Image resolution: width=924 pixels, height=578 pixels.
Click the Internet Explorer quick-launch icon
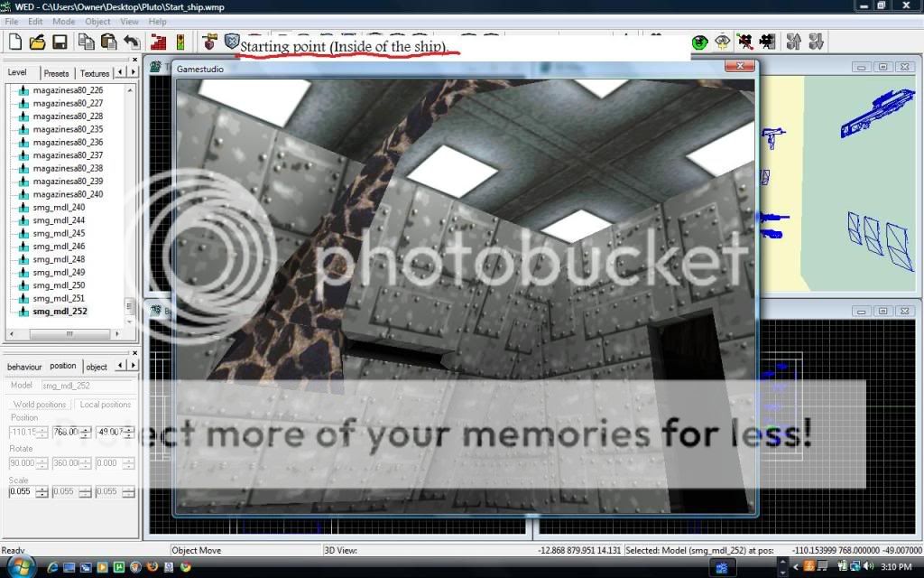click(x=52, y=567)
